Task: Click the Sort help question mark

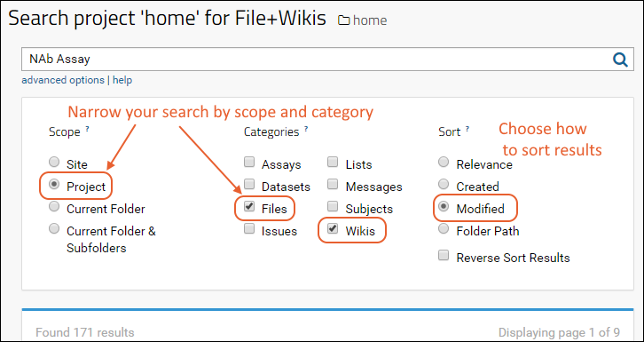Action: [467, 129]
